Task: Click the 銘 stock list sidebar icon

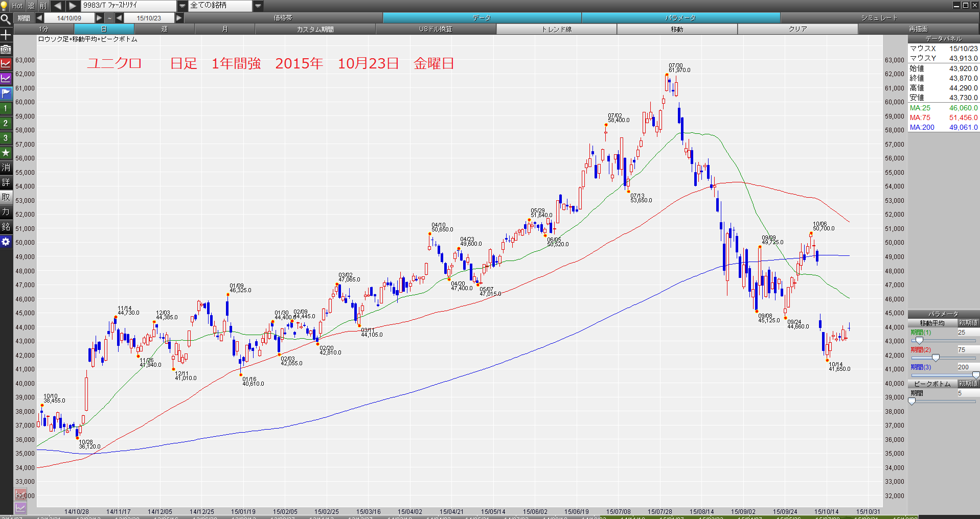Action: click(6, 227)
